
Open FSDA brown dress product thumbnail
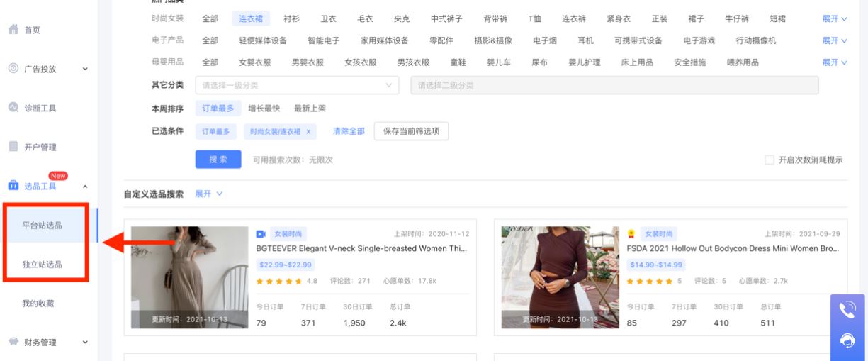tap(560, 277)
